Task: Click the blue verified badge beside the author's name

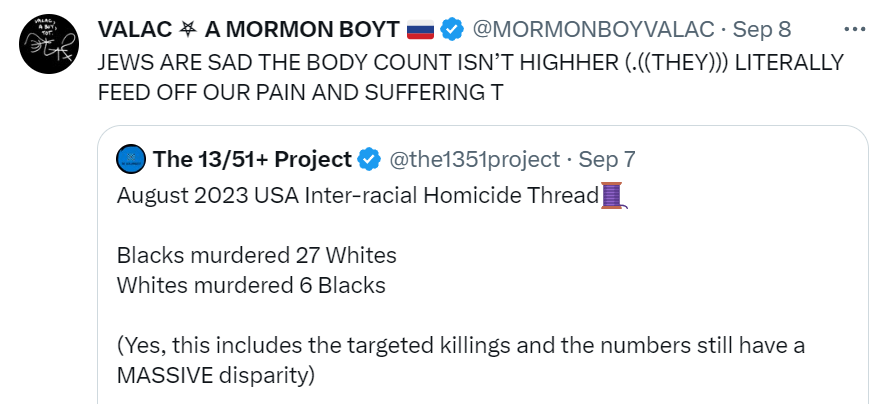Action: pos(452,29)
